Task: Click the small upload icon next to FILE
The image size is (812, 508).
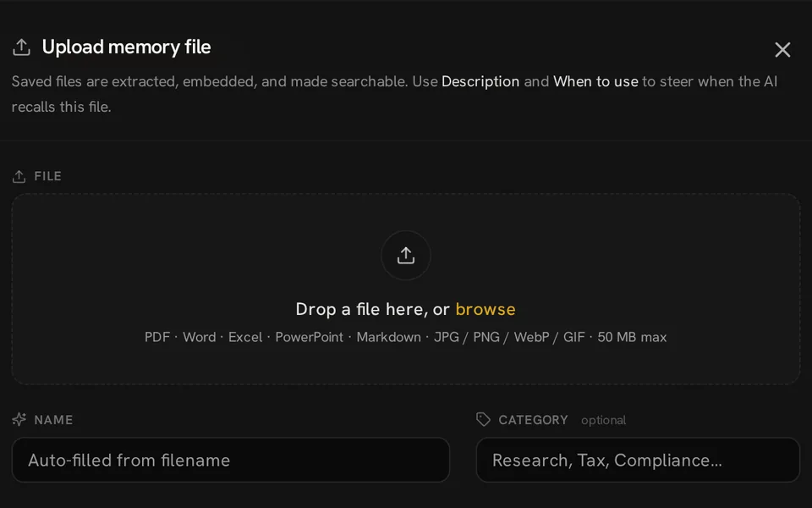Action: [19, 176]
